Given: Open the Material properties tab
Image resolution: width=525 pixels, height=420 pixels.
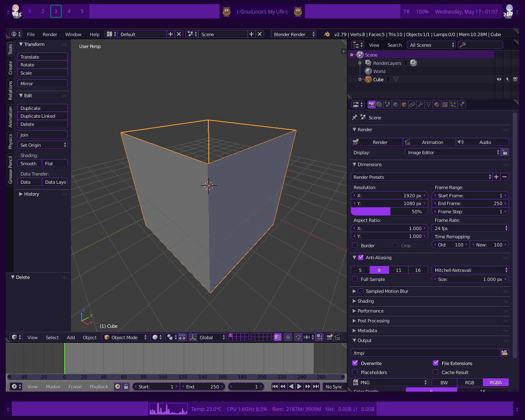Looking at the screenshot, I should point(436,105).
